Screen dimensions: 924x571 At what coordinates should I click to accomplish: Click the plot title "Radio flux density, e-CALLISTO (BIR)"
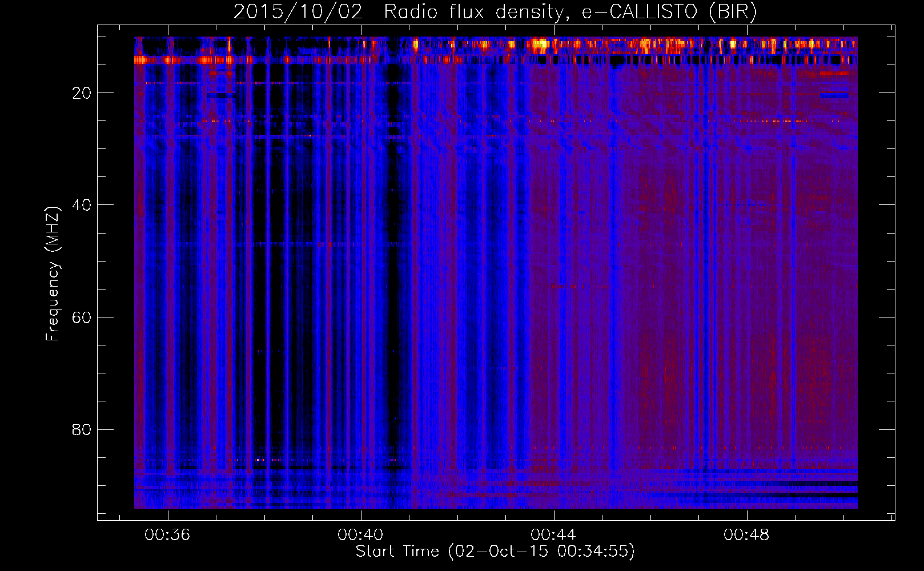(x=571, y=11)
